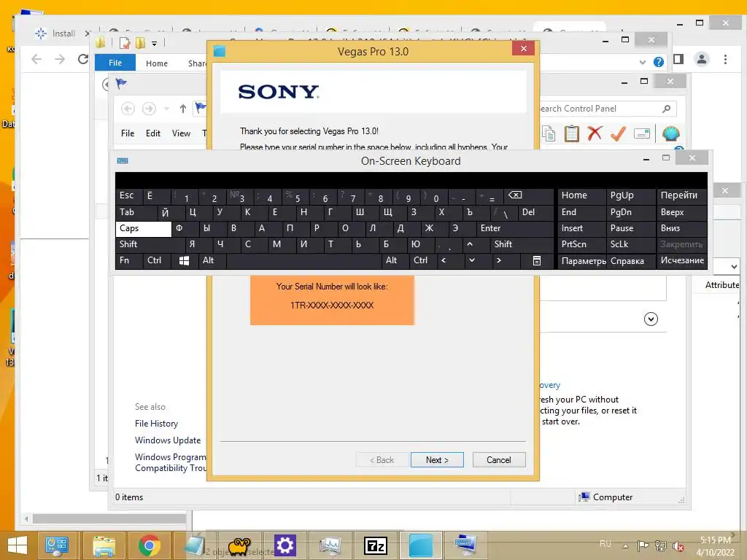Click the blue shell globe icon in the toolbar

coord(671,134)
